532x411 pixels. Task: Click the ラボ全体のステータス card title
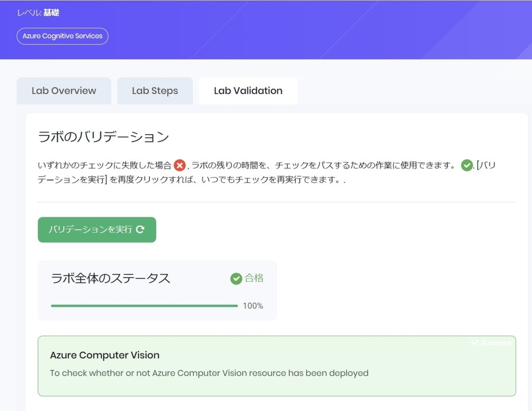click(110, 278)
